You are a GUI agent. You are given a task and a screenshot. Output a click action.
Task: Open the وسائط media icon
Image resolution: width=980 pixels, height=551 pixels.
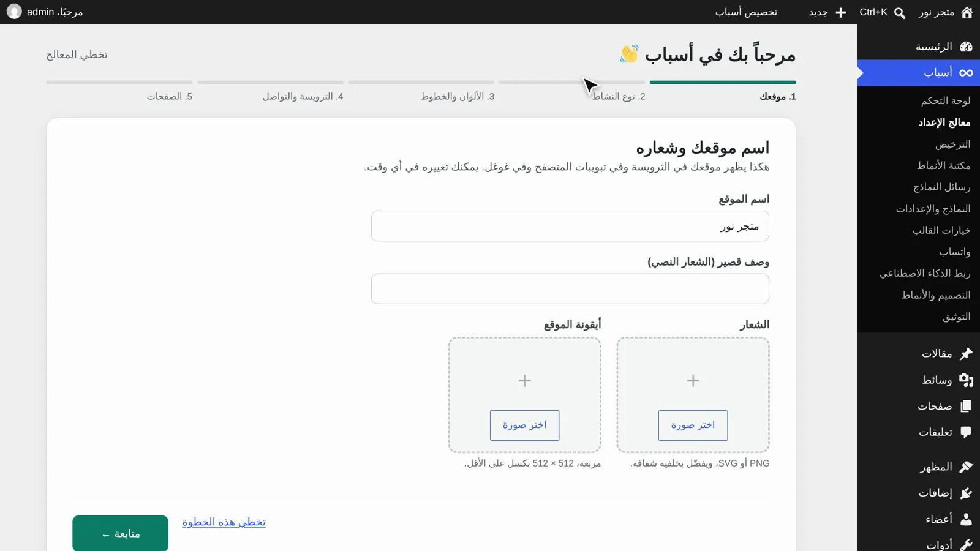(966, 380)
